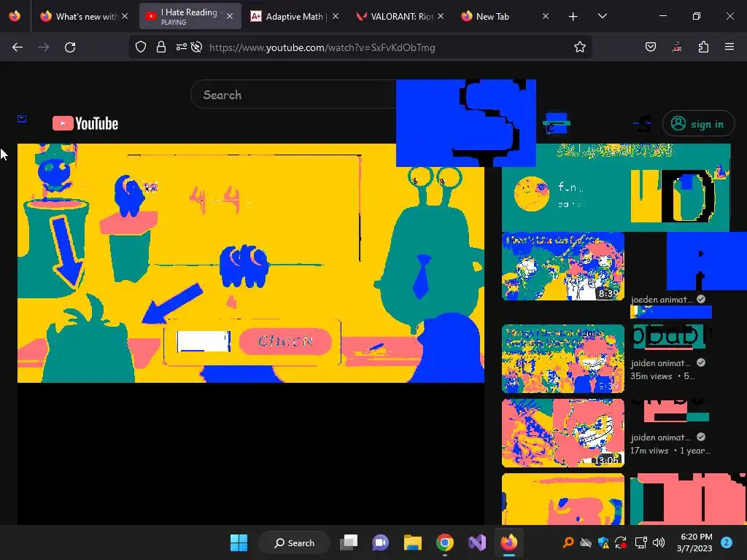747x560 pixels.
Task: Open the thumbnail beside 35m views
Action: (563, 359)
